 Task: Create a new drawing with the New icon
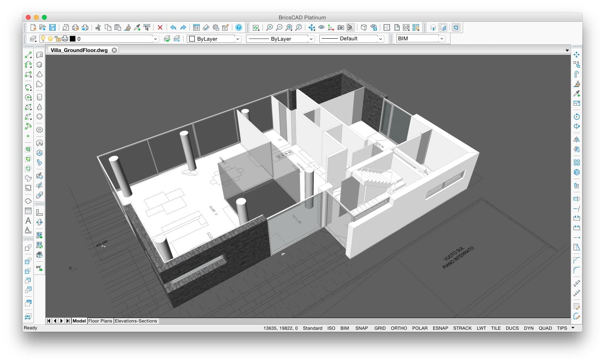tap(33, 27)
